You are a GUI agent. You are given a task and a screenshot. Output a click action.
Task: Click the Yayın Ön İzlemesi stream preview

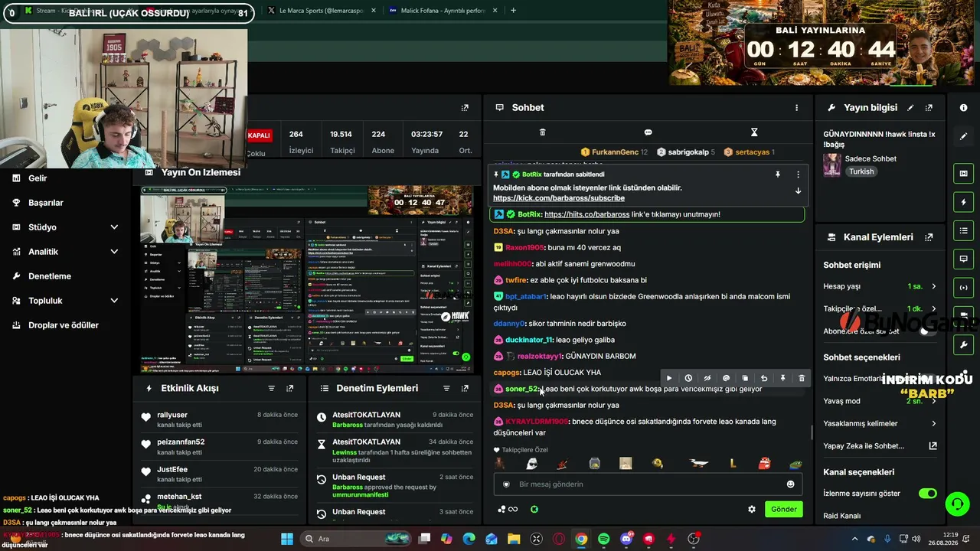point(306,279)
